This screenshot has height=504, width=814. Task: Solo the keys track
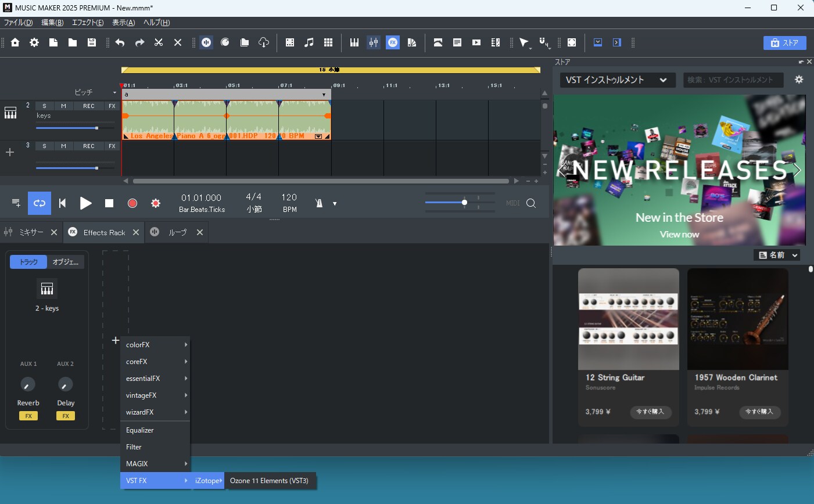[45, 106]
